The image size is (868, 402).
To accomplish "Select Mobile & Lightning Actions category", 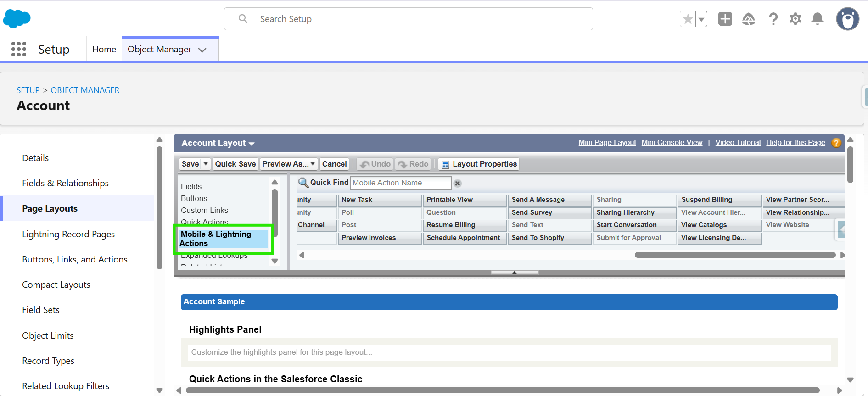I will pyautogui.click(x=224, y=239).
